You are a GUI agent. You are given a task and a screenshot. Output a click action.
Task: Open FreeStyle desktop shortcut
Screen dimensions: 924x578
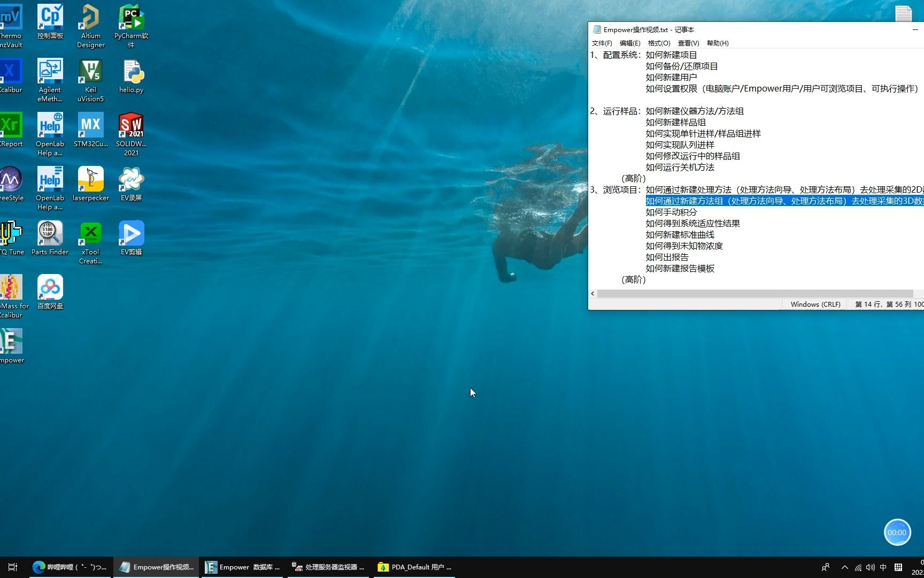click(11, 184)
